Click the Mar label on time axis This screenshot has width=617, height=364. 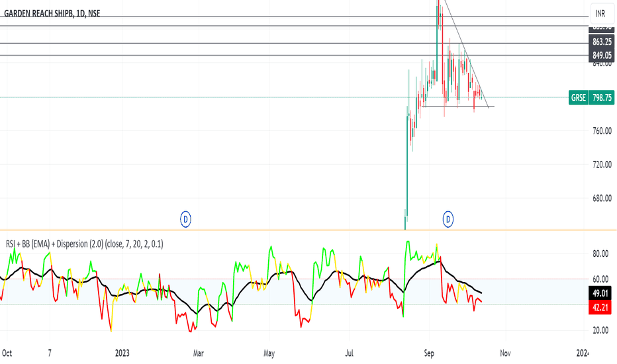199,353
